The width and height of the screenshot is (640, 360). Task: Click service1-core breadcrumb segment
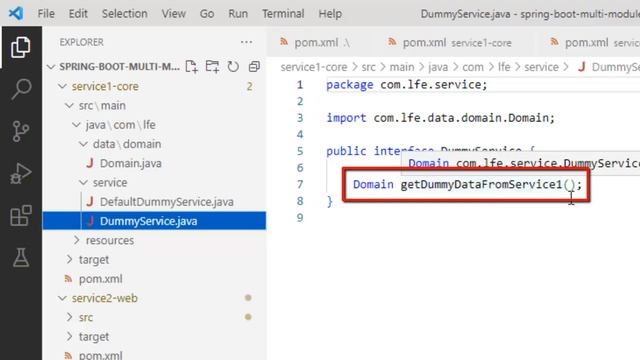(x=313, y=67)
